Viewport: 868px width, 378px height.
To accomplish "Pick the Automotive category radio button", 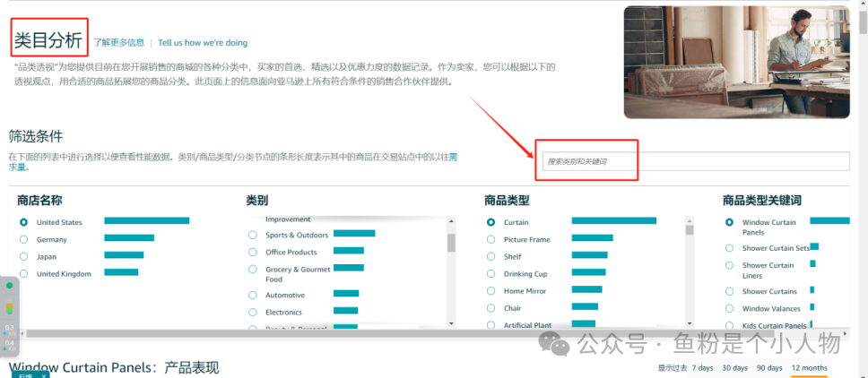I will (253, 295).
